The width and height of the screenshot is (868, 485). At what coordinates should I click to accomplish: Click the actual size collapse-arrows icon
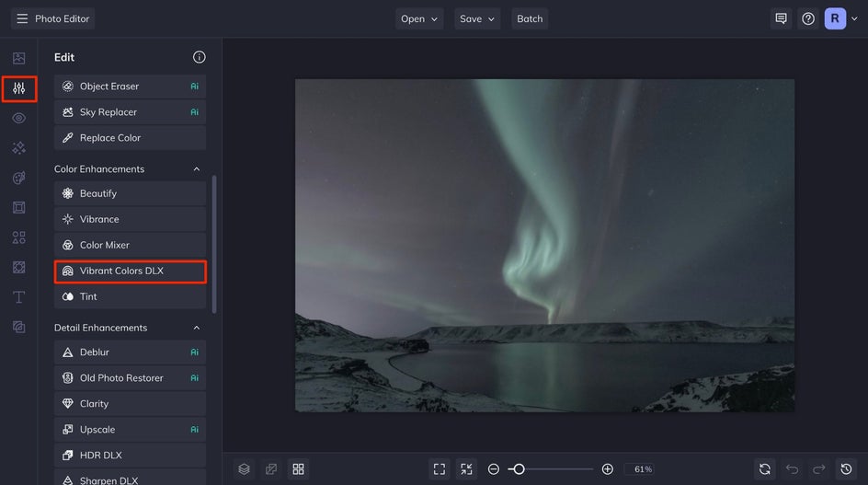point(467,469)
